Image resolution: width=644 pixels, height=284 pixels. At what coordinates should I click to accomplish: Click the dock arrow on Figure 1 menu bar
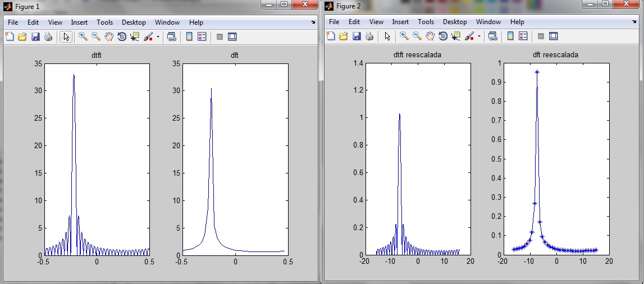313,22
